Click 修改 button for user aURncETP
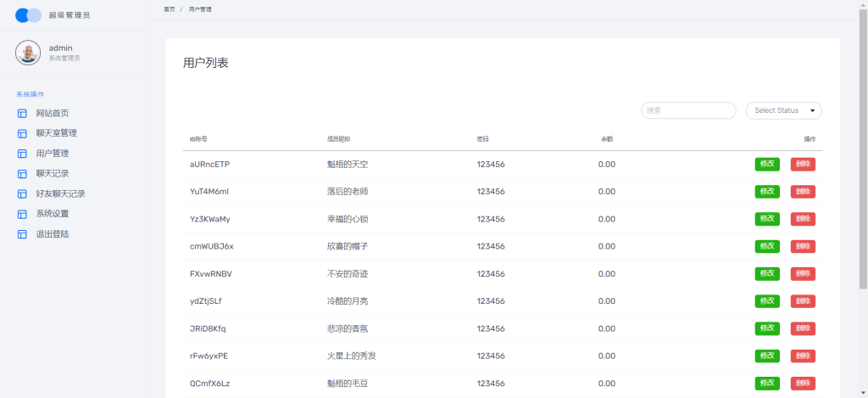 tap(766, 165)
